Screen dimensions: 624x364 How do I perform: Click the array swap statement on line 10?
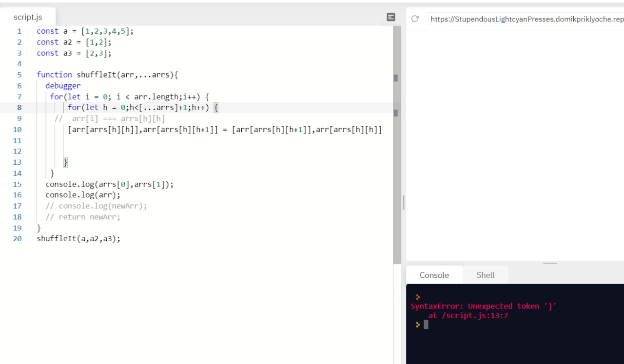click(225, 130)
